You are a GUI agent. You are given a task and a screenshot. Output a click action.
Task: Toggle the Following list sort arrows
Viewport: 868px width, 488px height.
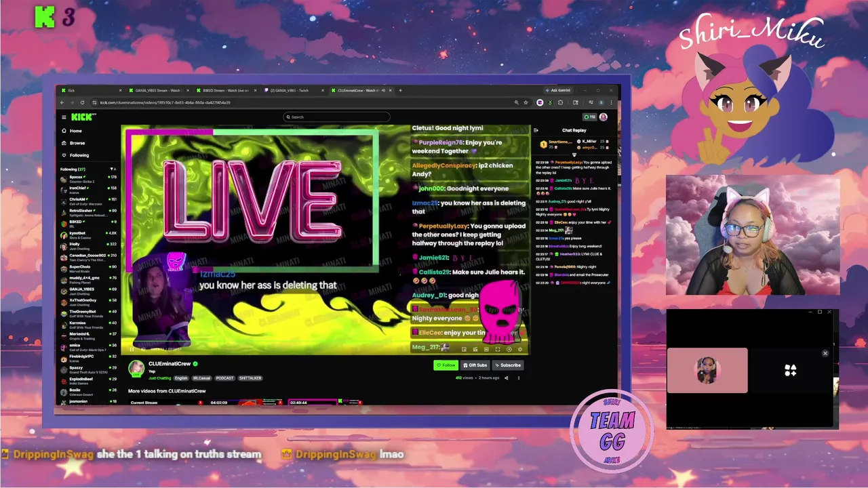click(x=113, y=169)
